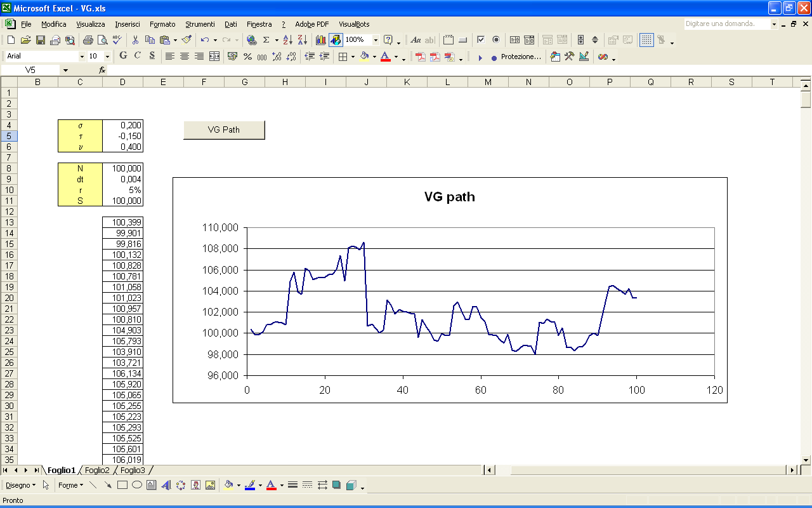Open the font size dropdown
The image size is (812, 508).
pyautogui.click(x=107, y=57)
